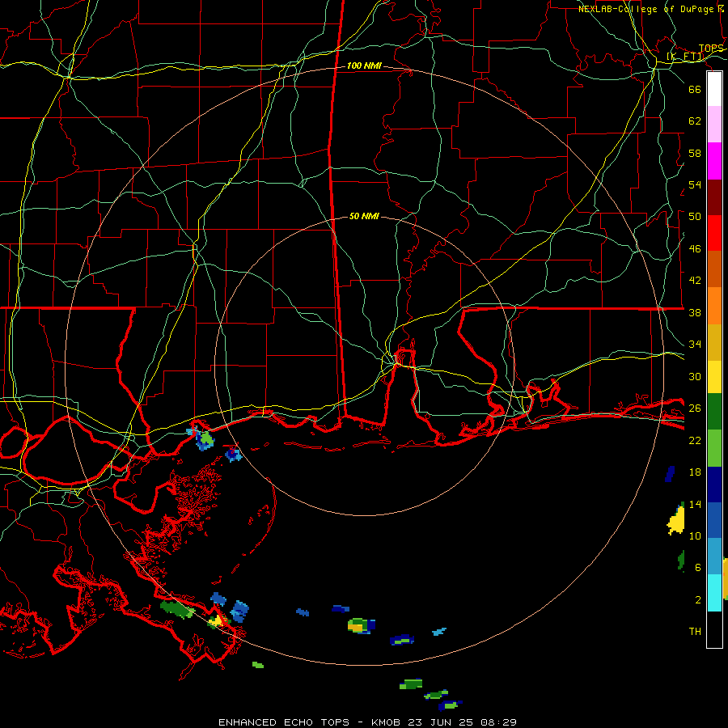The width and height of the screenshot is (728, 728).
Task: Click the legend value "14"
Action: pyautogui.click(x=695, y=505)
